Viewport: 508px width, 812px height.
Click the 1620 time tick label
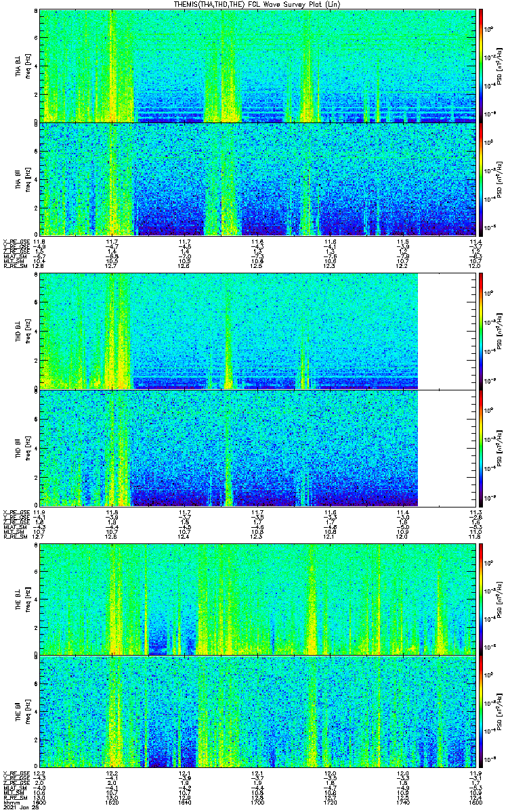(x=112, y=801)
